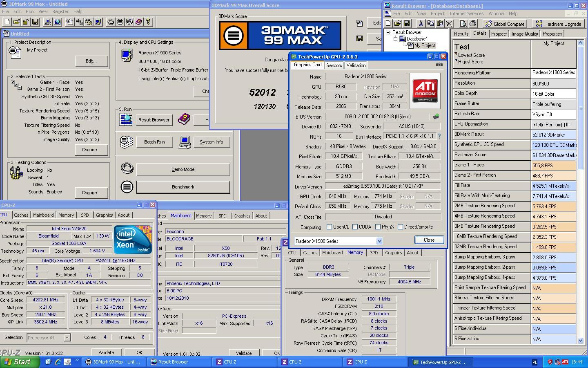Click Print icon in Result Browser toolbar
This screenshot has width=588, height=368.
pyautogui.click(x=473, y=24)
